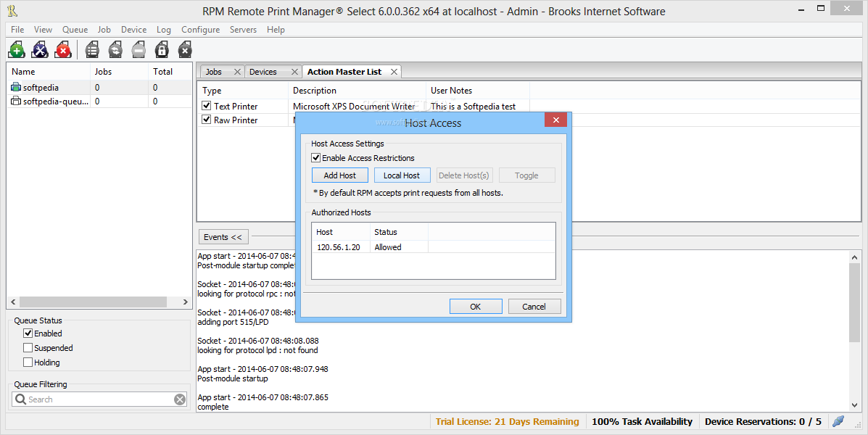The image size is (868, 435).
Task: Switch to the Devices tab
Action: coord(263,72)
